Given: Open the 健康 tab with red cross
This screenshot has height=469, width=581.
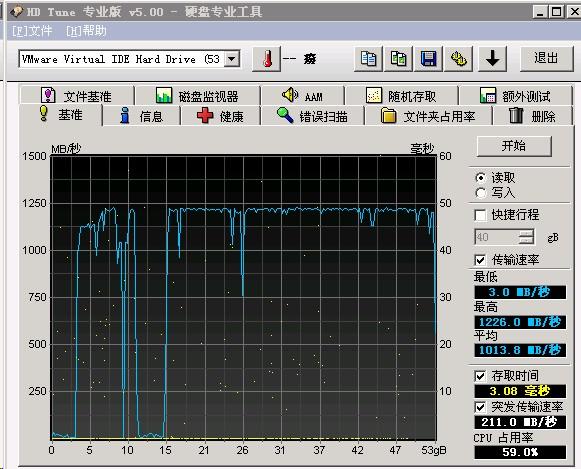Looking at the screenshot, I should click(220, 116).
